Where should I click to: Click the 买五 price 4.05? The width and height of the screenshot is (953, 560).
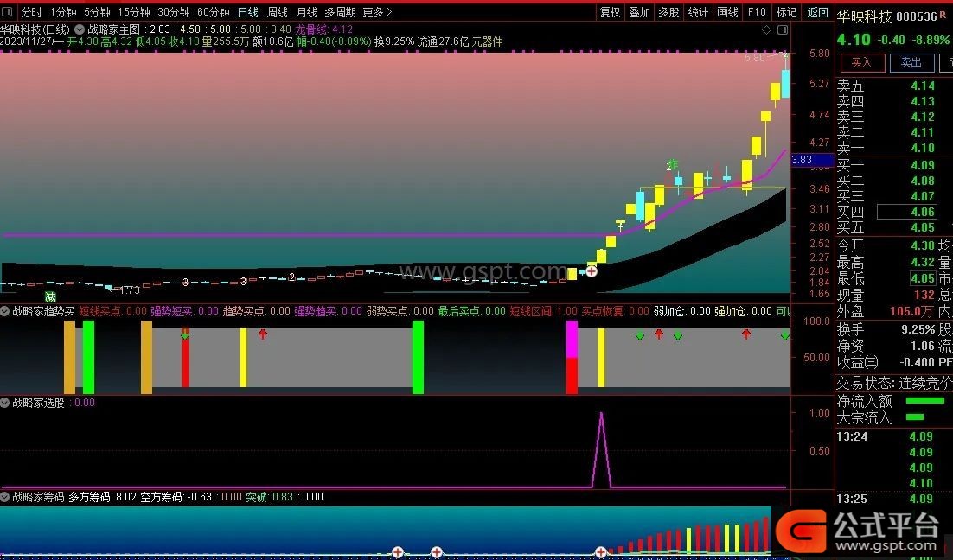point(923,227)
